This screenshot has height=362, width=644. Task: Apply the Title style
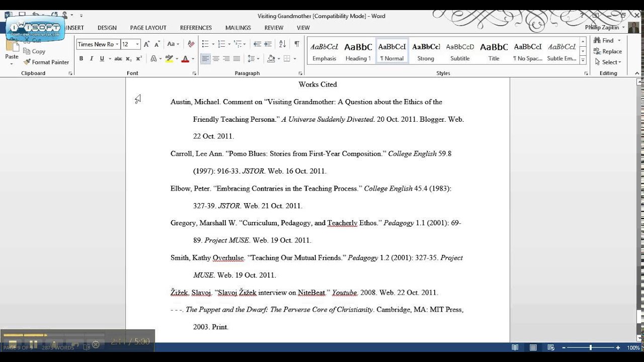coord(494,52)
